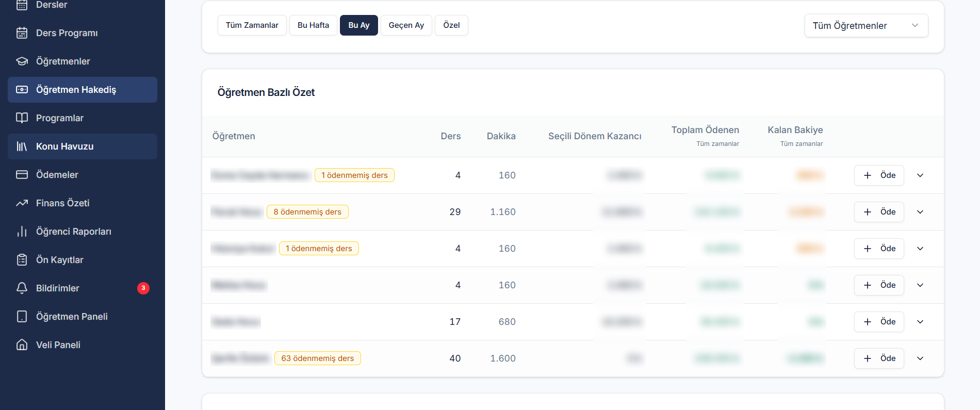Click Öde in the 17 lessons row
The image size is (980, 410).
[879, 322]
